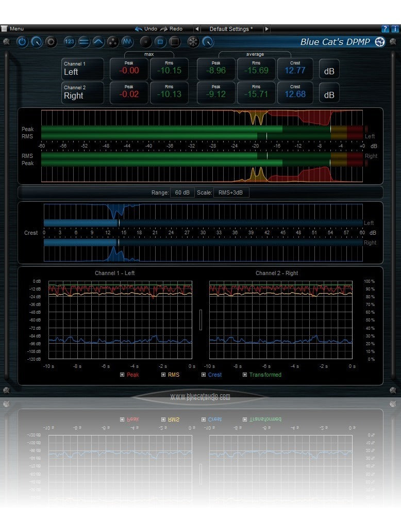
Task: Open help with the question mark icon
Action: (385, 29)
